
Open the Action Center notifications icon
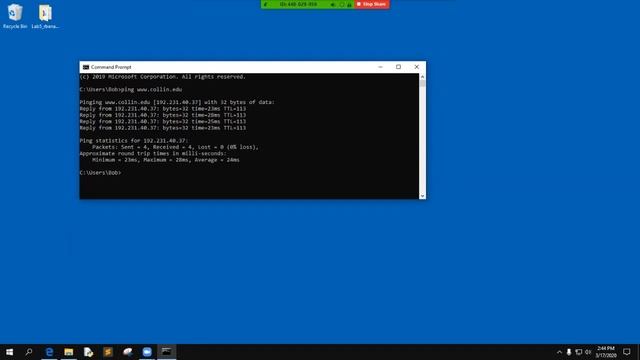[627, 352]
